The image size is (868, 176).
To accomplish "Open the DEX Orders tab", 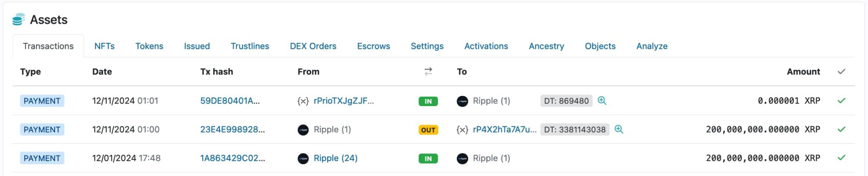I will (313, 46).
